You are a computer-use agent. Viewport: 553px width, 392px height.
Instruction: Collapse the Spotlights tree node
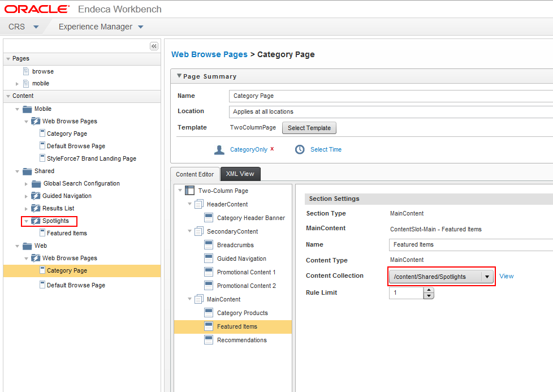tap(26, 221)
